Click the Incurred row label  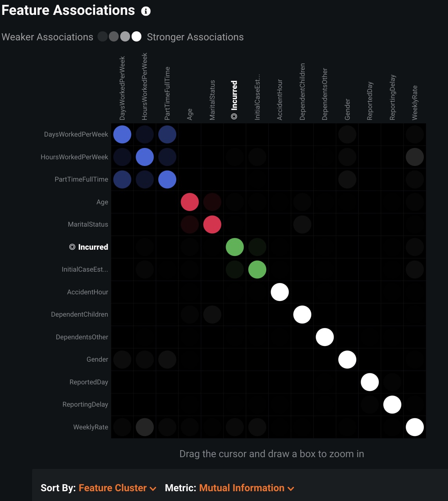[93, 247]
